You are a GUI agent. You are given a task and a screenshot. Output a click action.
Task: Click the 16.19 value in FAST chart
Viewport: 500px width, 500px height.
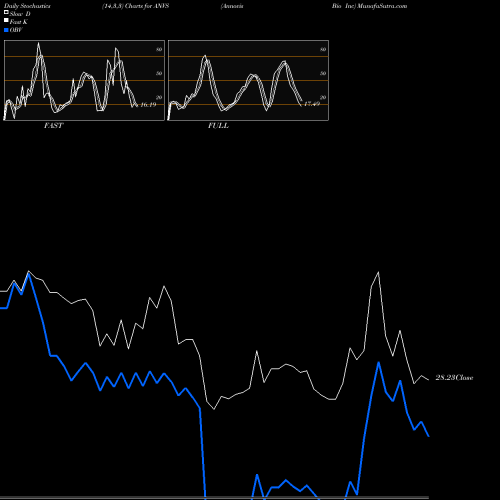click(148, 105)
